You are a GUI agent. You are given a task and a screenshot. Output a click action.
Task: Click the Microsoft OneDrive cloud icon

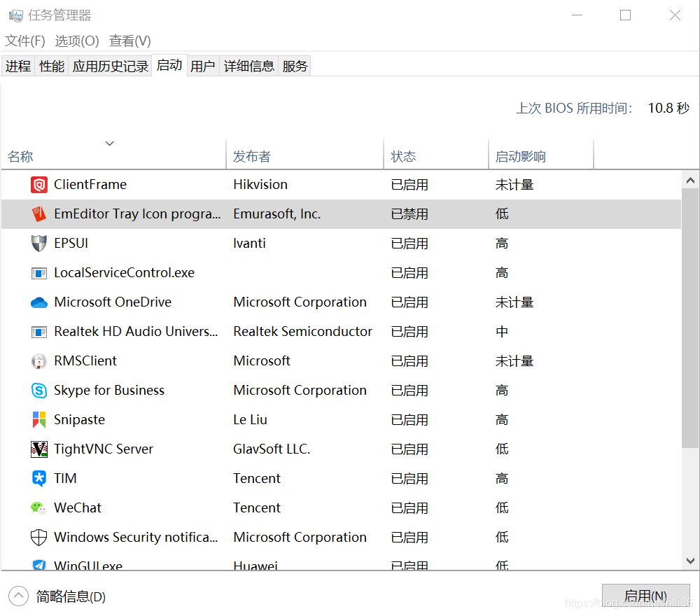(x=38, y=302)
